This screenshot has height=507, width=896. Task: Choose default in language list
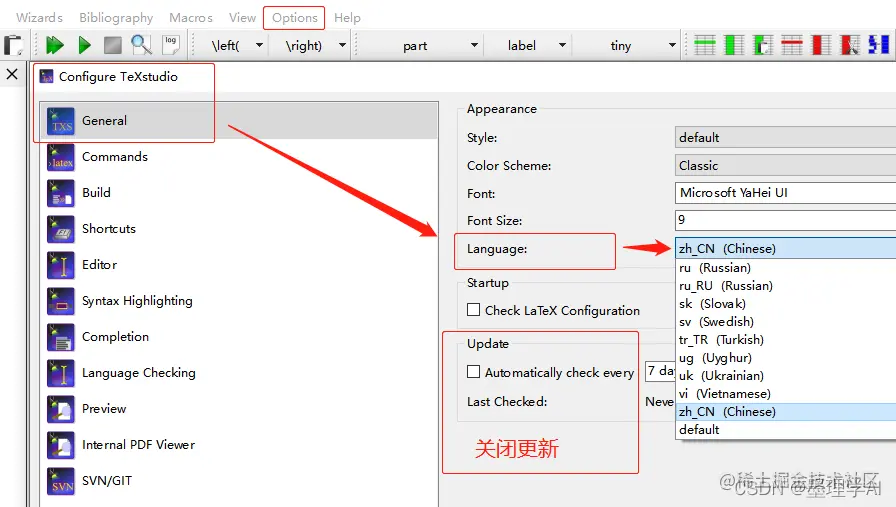[786, 430]
